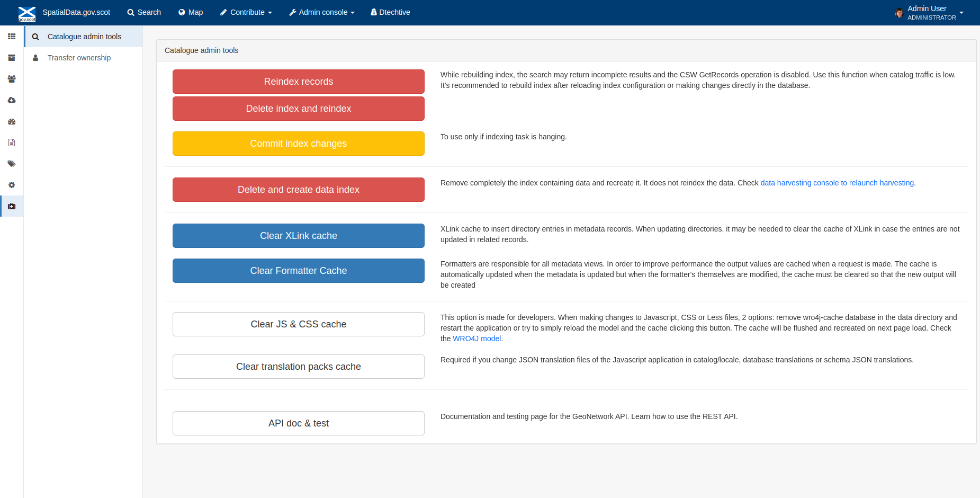
Task: Open the Search page from navbar
Action: pos(144,12)
